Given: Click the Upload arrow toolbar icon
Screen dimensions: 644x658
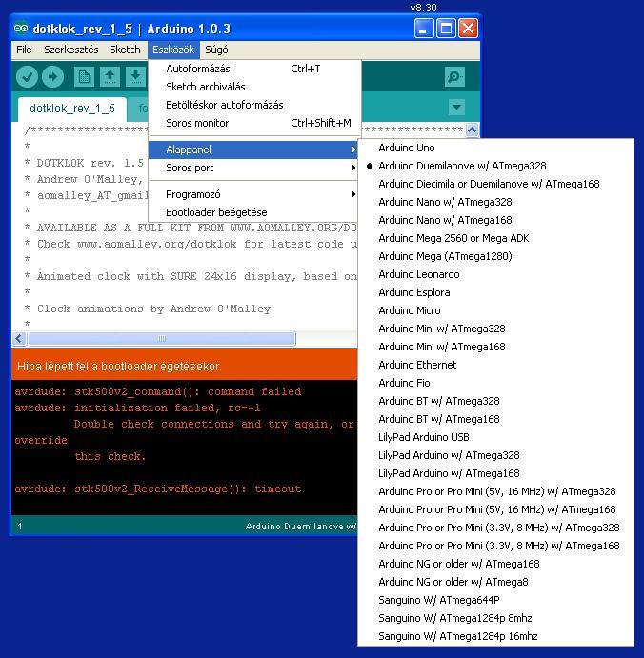Looking at the screenshot, I should [53, 77].
